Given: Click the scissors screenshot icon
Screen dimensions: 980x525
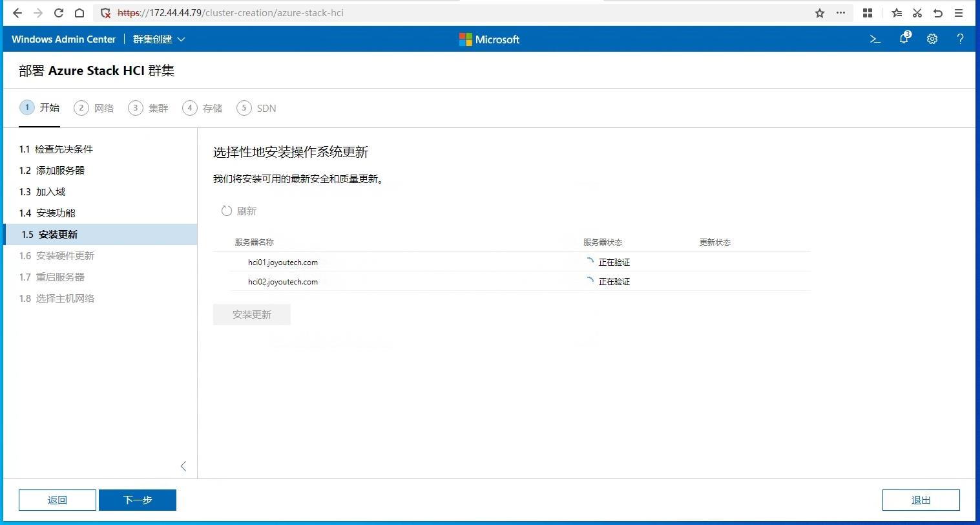Looking at the screenshot, I should (x=917, y=13).
